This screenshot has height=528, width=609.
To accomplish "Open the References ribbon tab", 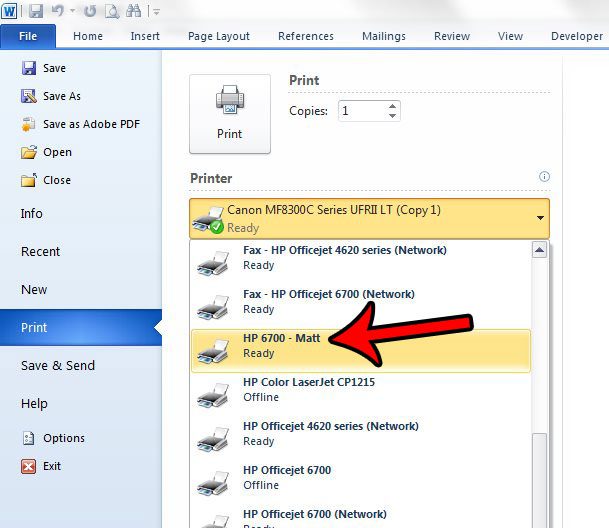I will coord(305,36).
